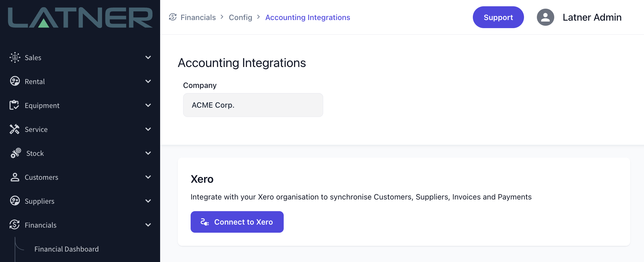
Task: Click the Rental sidebar icon
Action: [x=15, y=81]
